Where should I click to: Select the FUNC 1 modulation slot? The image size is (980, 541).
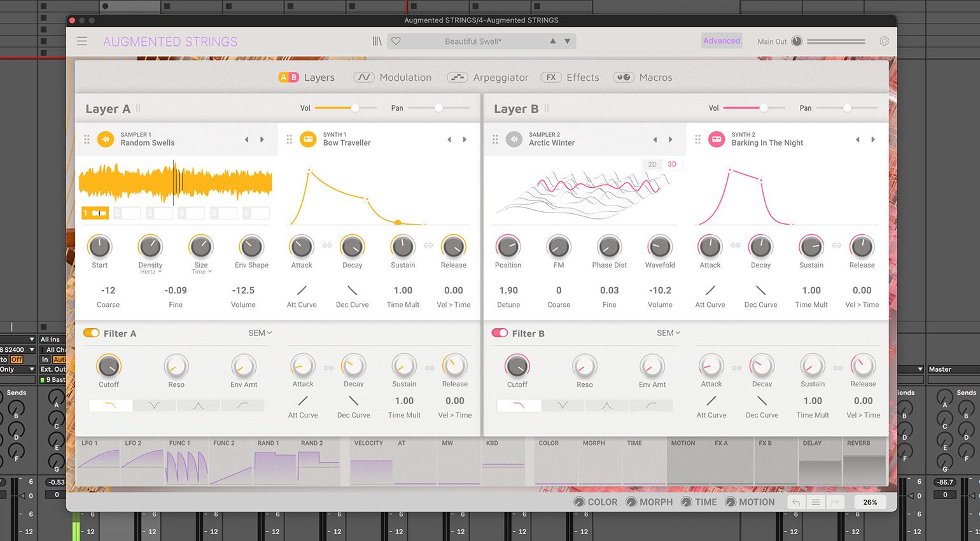(x=186, y=461)
